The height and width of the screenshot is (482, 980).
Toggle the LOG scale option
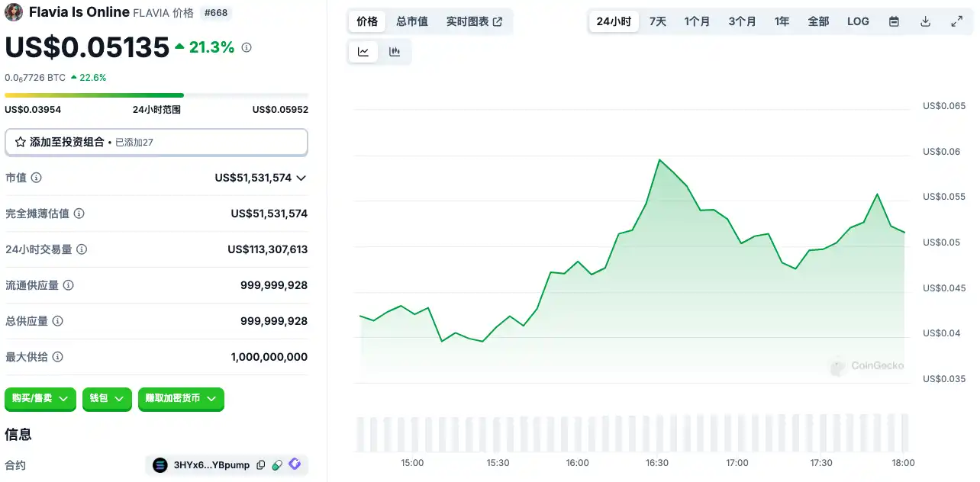[x=858, y=21]
